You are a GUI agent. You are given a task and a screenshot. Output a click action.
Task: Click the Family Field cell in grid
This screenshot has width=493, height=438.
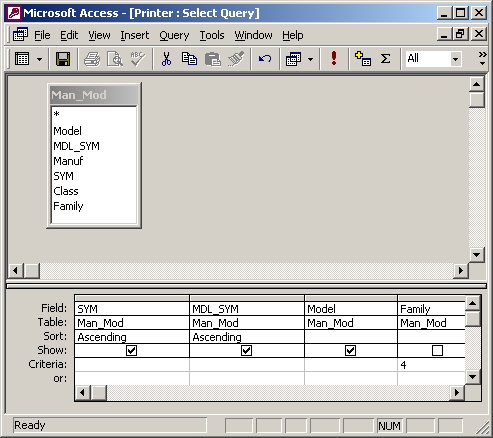(432, 309)
